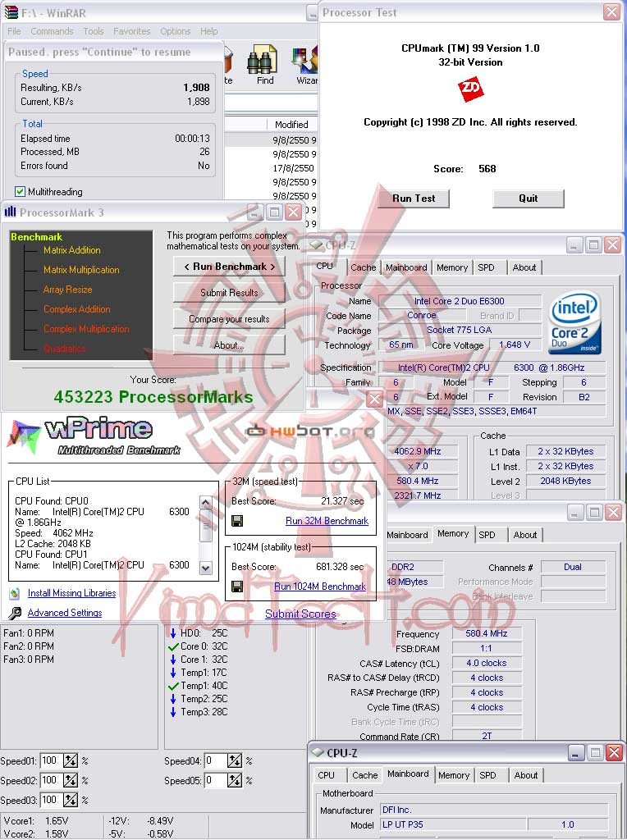This screenshot has height=840, width=627.
Task: Switch to Cache tab in top CPU-Z
Action: click(364, 267)
